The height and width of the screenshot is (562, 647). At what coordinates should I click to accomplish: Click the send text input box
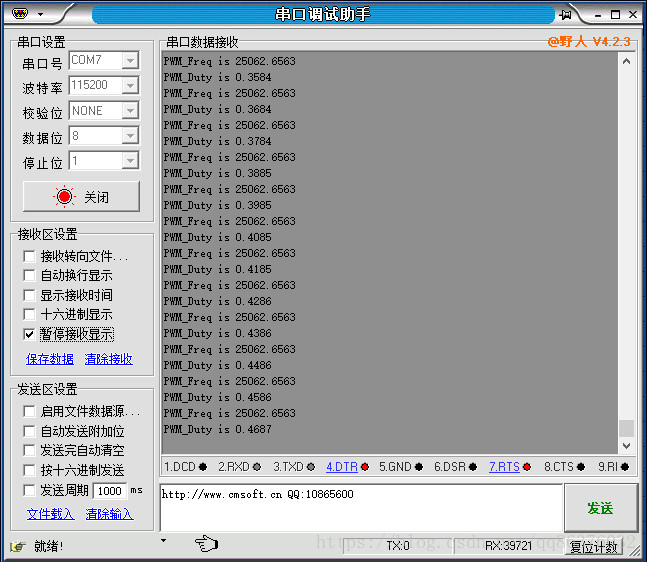click(361, 508)
